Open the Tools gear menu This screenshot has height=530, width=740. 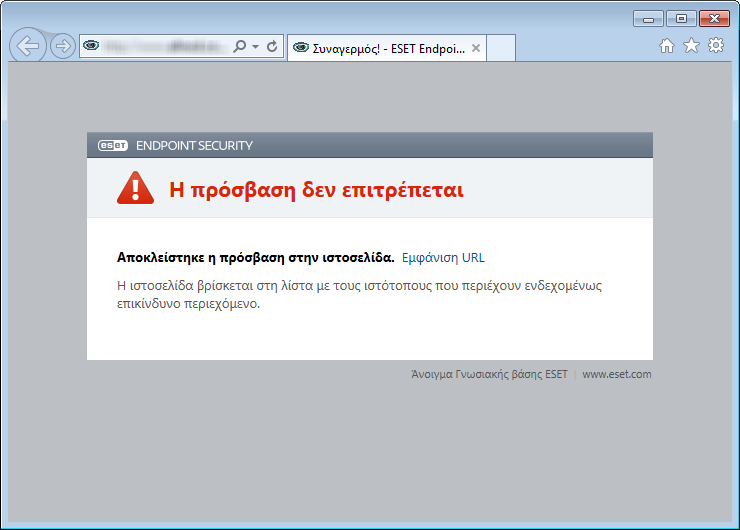[x=716, y=45]
